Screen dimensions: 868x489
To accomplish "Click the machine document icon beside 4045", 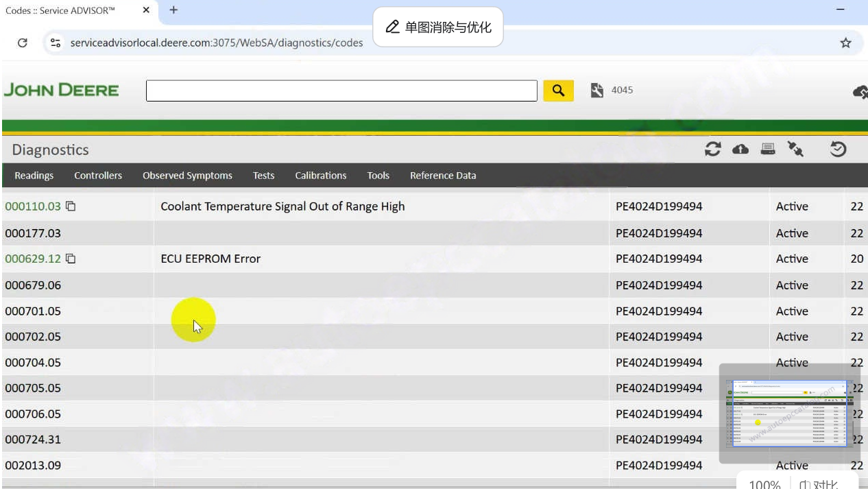I will [x=596, y=90].
